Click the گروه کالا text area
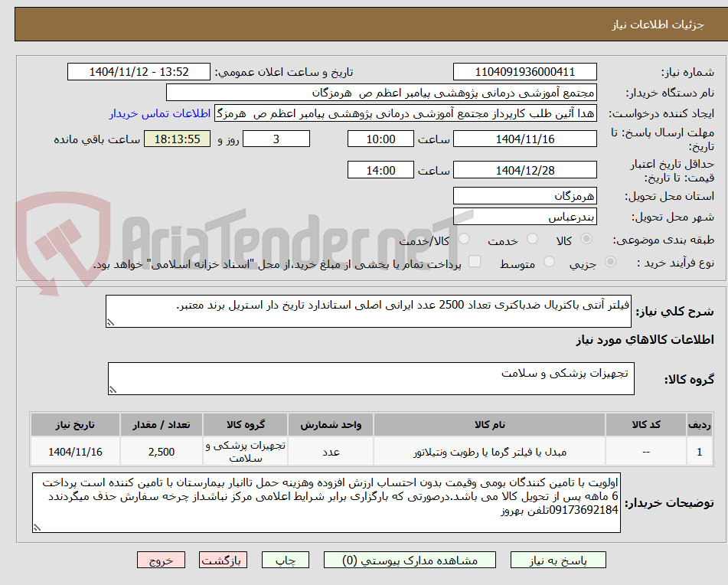 pyautogui.click(x=371, y=379)
